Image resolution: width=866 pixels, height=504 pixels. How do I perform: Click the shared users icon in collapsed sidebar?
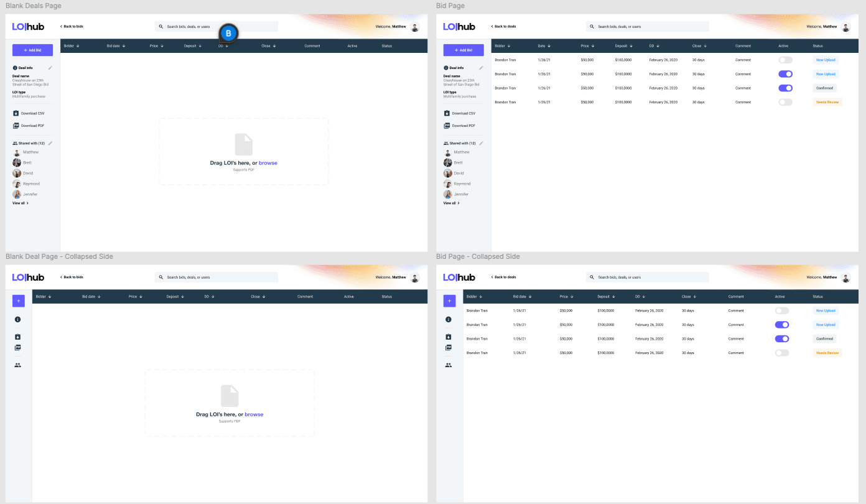(x=18, y=365)
